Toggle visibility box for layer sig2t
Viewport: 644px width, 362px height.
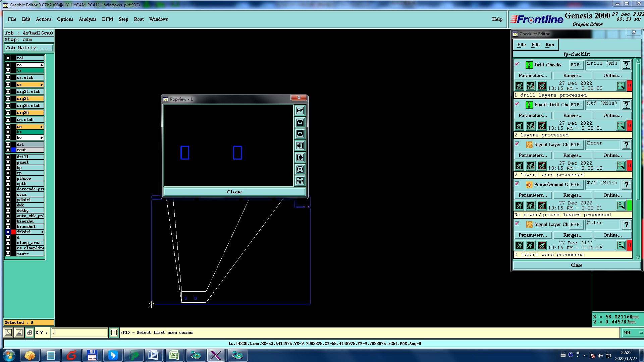pyautogui.click(x=8, y=99)
